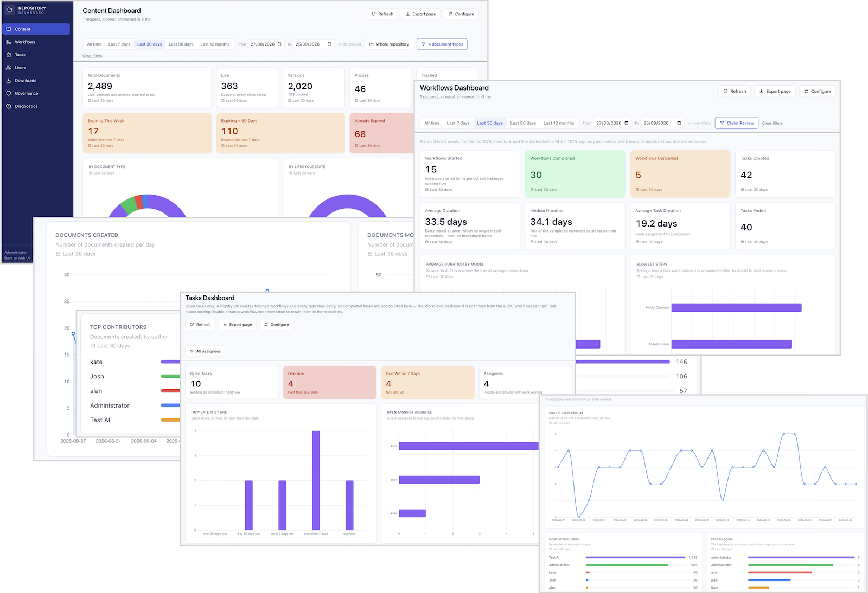Image resolution: width=868 pixels, height=593 pixels.
Task: Click Average Duration value 33.5 days
Action: 446,222
